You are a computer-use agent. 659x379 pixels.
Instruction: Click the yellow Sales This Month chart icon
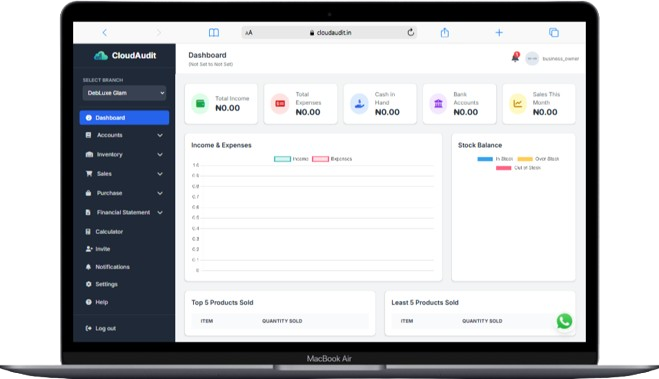click(x=518, y=103)
